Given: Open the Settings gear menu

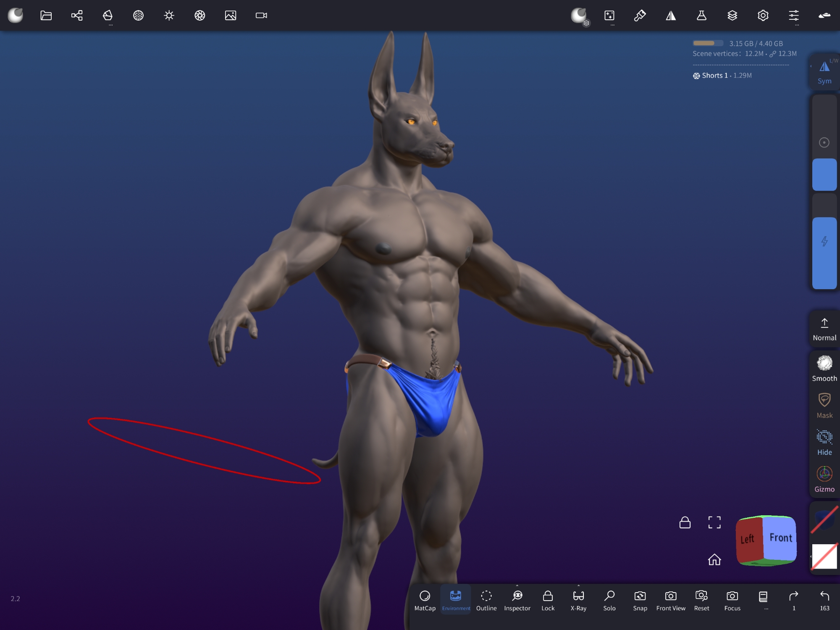Looking at the screenshot, I should (x=763, y=16).
